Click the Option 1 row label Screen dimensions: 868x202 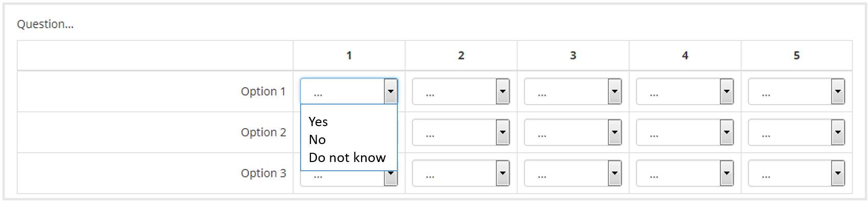[x=263, y=91]
